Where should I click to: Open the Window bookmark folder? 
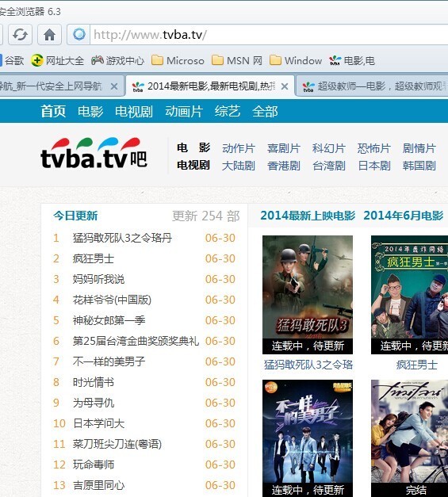click(296, 60)
